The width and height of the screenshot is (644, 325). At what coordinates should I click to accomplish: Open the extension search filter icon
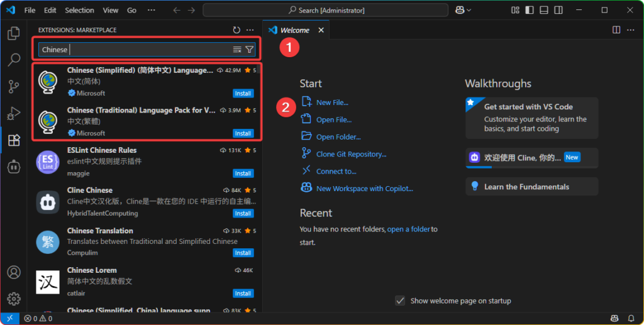coord(249,50)
